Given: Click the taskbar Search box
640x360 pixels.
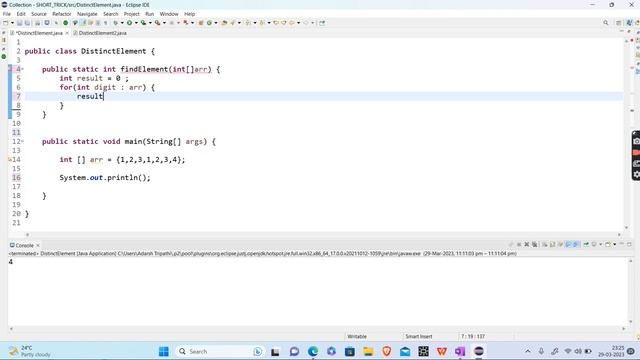Looking at the screenshot, I should tap(220, 351).
